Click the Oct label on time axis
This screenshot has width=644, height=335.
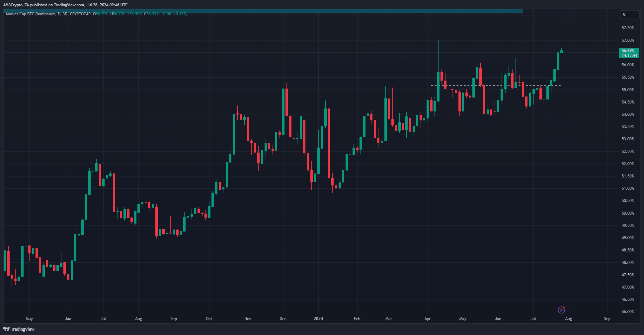point(209,319)
